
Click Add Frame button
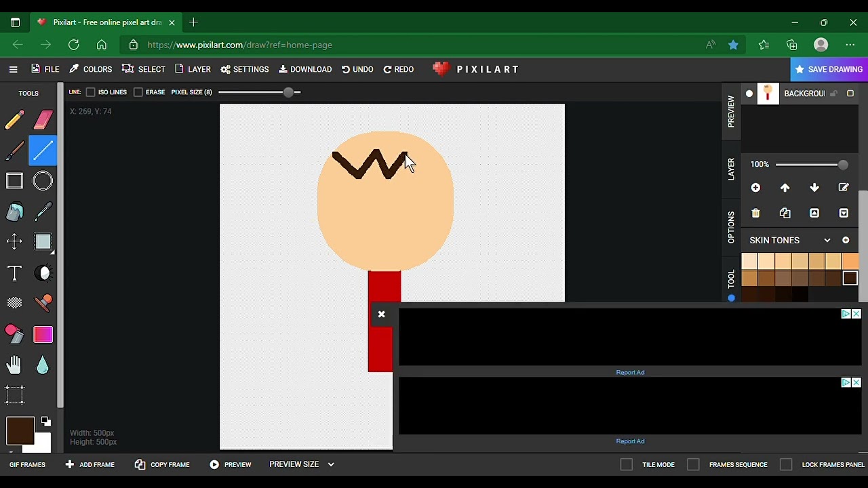(90, 464)
